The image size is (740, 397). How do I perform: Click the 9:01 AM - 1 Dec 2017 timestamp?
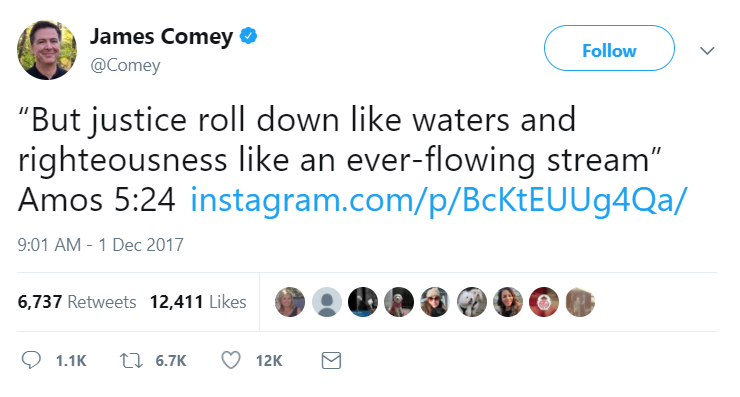click(101, 245)
